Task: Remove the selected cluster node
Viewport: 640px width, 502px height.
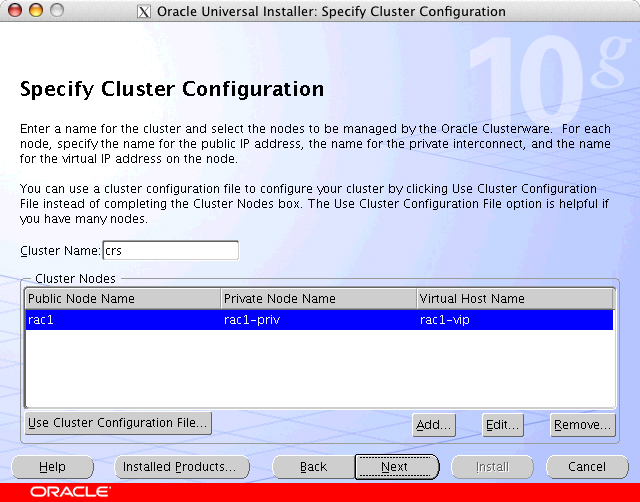Action: (582, 425)
